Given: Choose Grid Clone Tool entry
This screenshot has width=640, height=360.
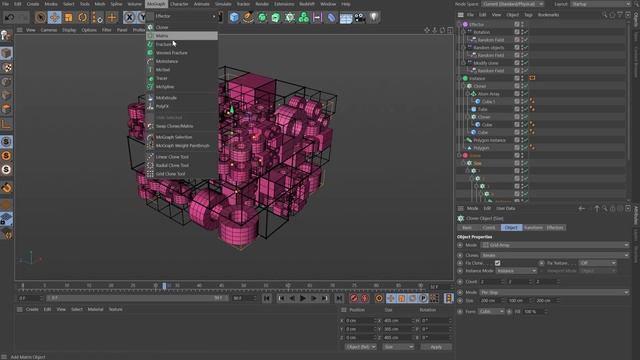Looking at the screenshot, I should [182, 174].
